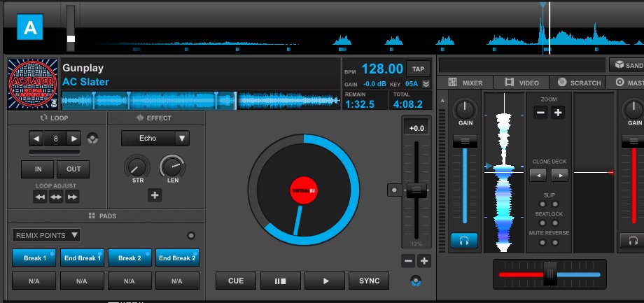Open the Echo effect dropdown
The image size is (644, 303).
click(x=155, y=139)
